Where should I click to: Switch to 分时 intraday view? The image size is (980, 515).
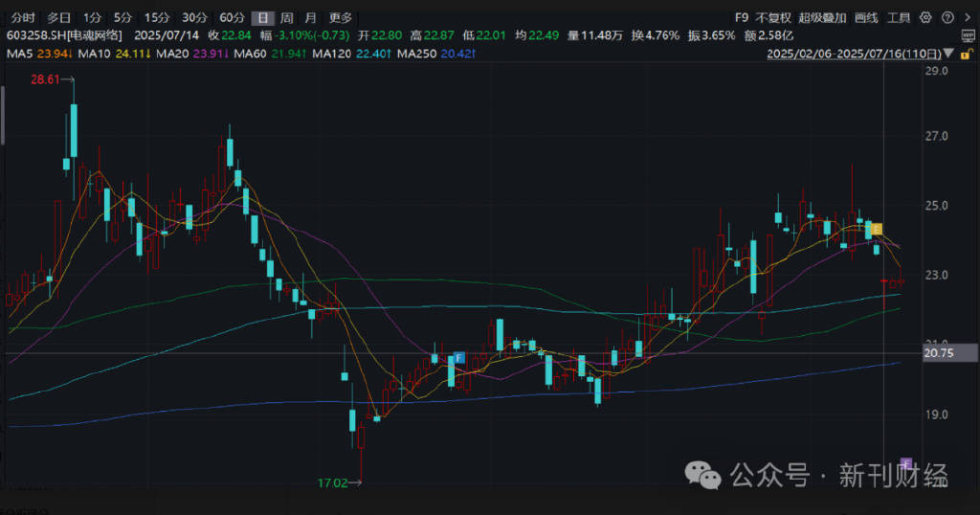[x=23, y=17]
